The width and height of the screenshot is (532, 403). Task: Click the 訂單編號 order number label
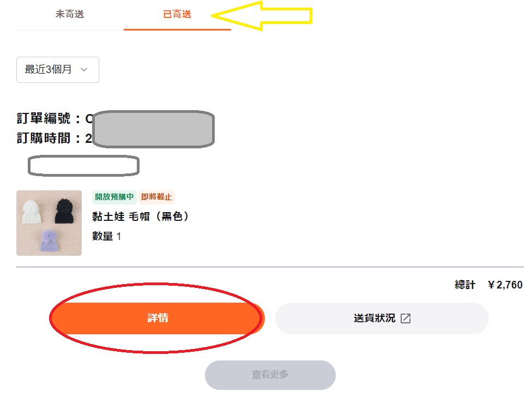coord(44,118)
